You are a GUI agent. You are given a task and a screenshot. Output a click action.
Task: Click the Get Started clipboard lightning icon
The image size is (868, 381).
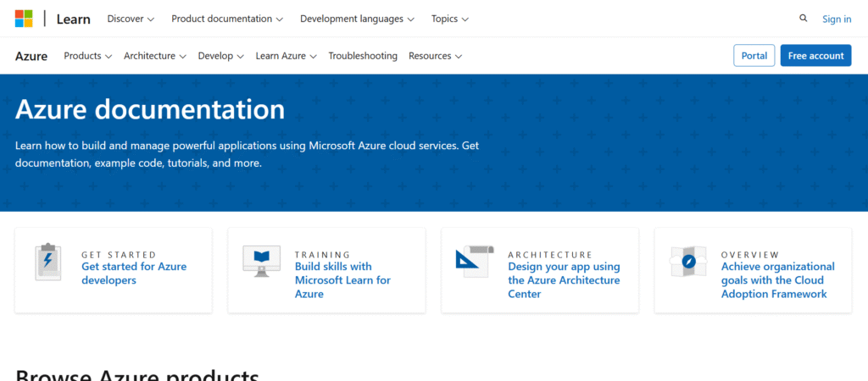coord(48,262)
